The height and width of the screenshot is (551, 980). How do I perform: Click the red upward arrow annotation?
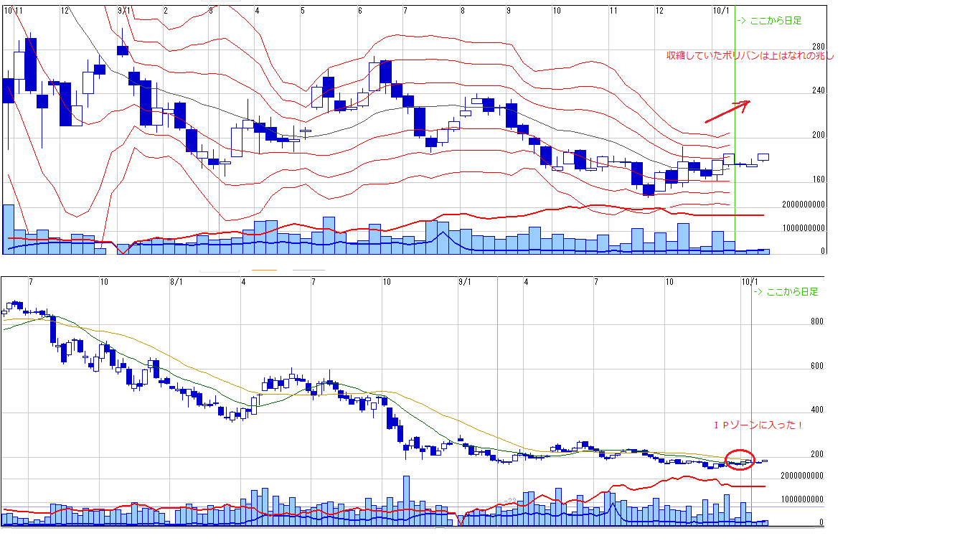[727, 111]
